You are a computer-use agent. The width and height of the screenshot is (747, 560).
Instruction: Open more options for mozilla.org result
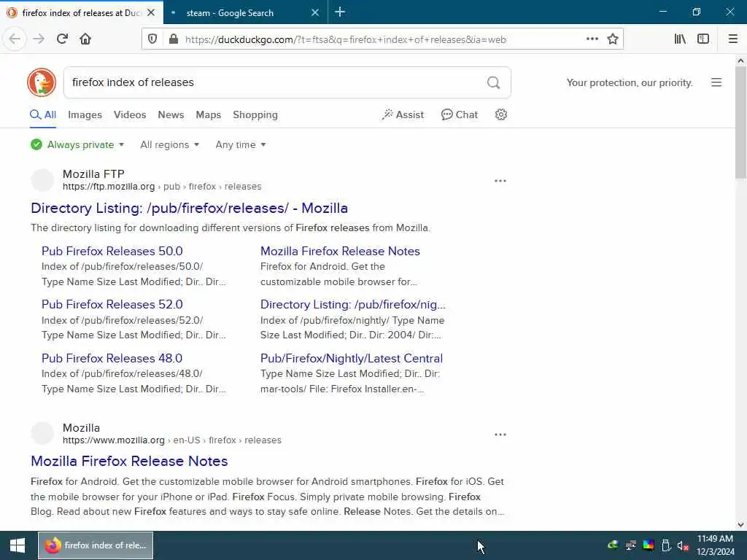pyautogui.click(x=500, y=435)
